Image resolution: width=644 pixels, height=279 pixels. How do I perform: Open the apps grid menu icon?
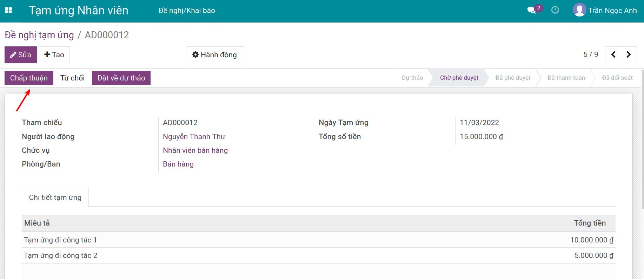pos(8,11)
